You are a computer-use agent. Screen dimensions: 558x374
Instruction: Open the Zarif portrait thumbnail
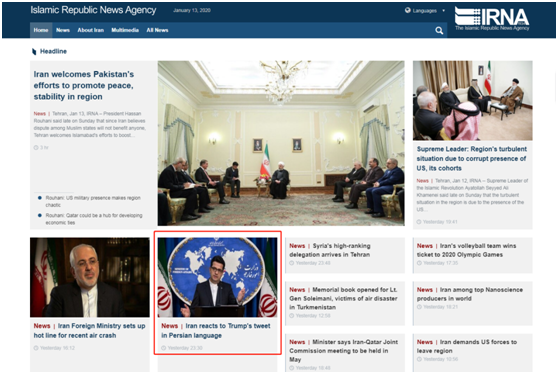point(90,277)
